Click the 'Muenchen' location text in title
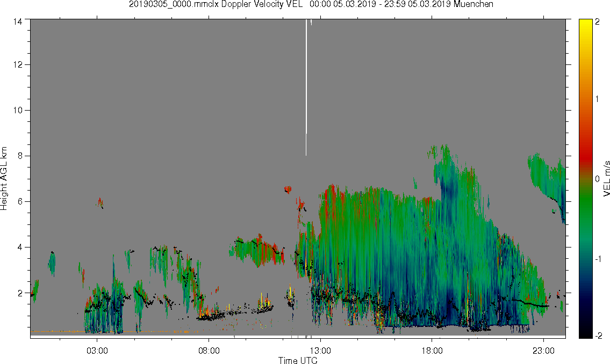 473,4
